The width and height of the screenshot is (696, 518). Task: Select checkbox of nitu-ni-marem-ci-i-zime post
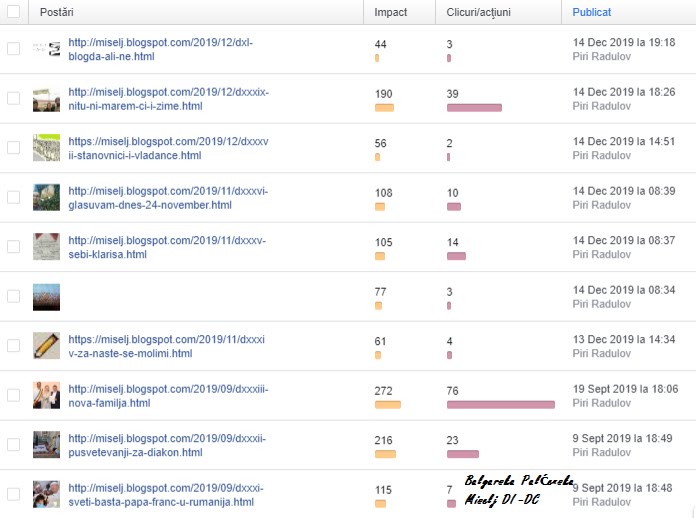pyautogui.click(x=14, y=98)
